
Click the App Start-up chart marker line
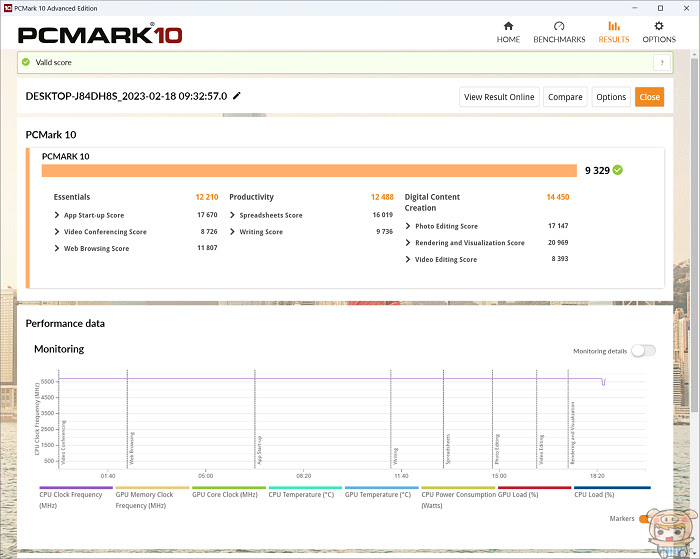click(x=255, y=419)
